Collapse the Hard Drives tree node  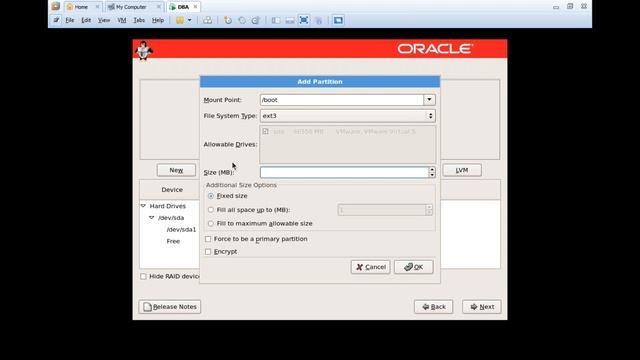[143, 206]
